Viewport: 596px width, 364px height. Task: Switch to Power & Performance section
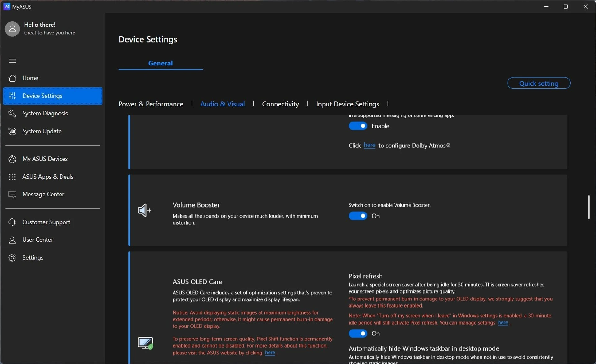pos(151,104)
